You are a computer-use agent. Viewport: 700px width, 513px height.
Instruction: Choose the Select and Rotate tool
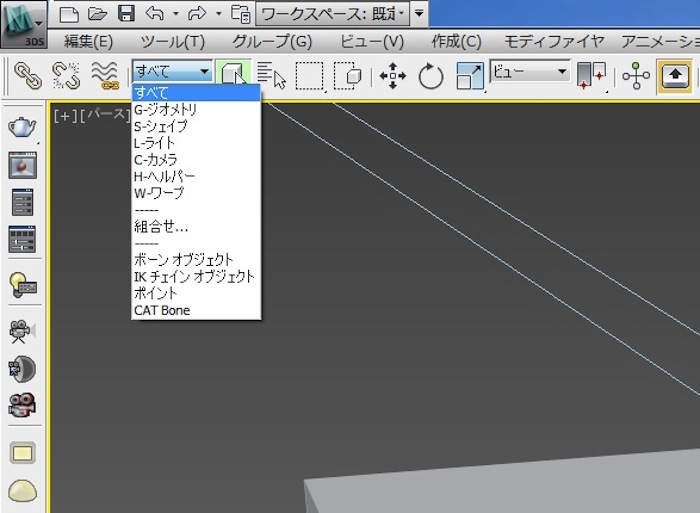[x=431, y=76]
